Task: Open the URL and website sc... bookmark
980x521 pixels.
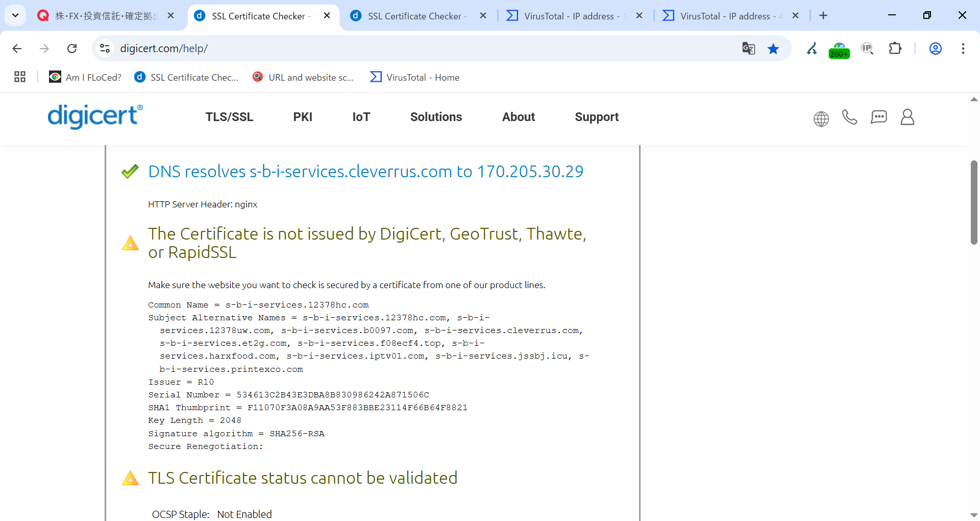Action: 303,77
